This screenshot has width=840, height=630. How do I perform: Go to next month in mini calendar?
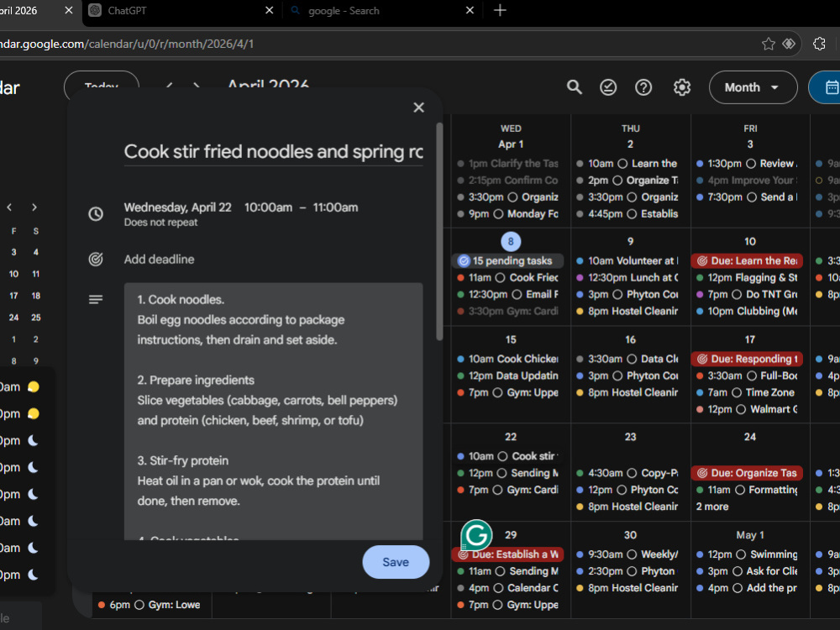pos(34,207)
